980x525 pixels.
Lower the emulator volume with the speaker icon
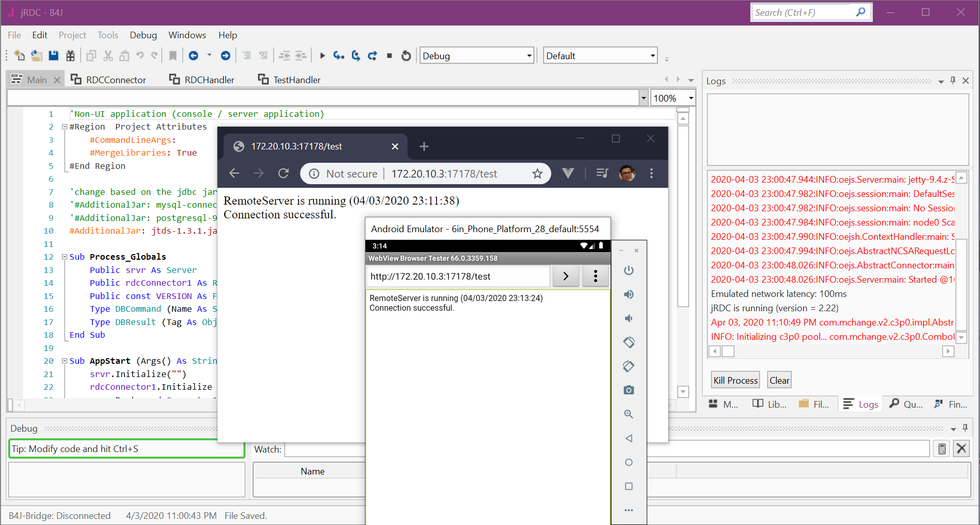coord(629,318)
